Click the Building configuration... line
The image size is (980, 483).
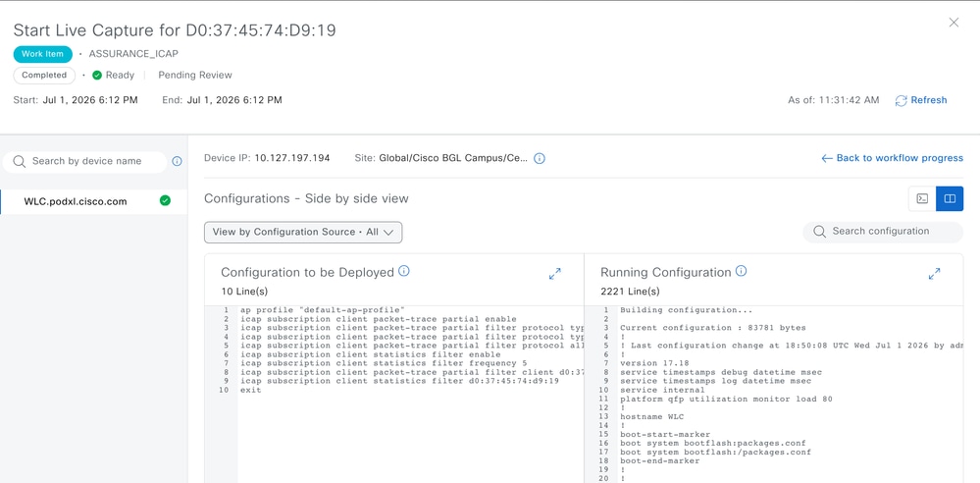point(686,310)
